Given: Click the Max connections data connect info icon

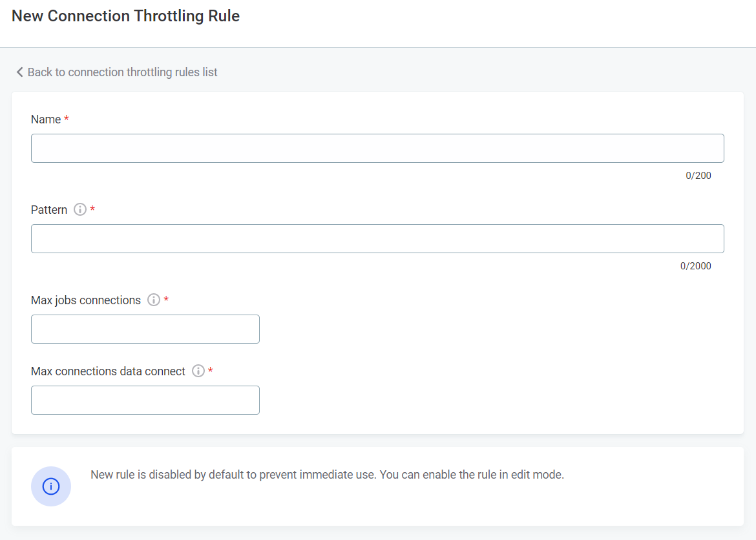Looking at the screenshot, I should 198,370.
